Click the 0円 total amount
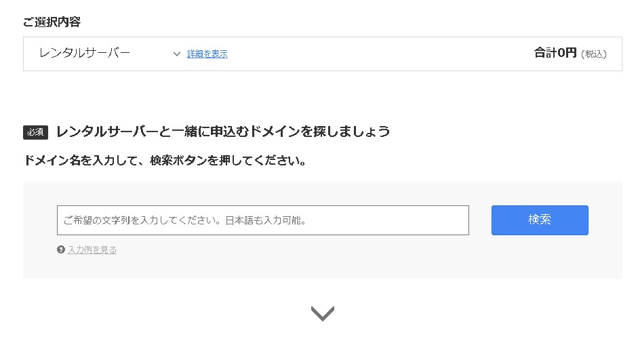Viewport: 638px width, 364px height. point(567,53)
